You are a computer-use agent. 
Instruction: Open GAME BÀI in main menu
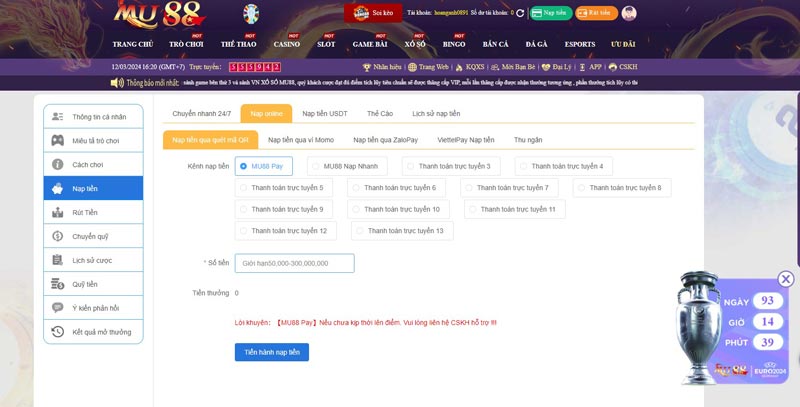(x=370, y=44)
